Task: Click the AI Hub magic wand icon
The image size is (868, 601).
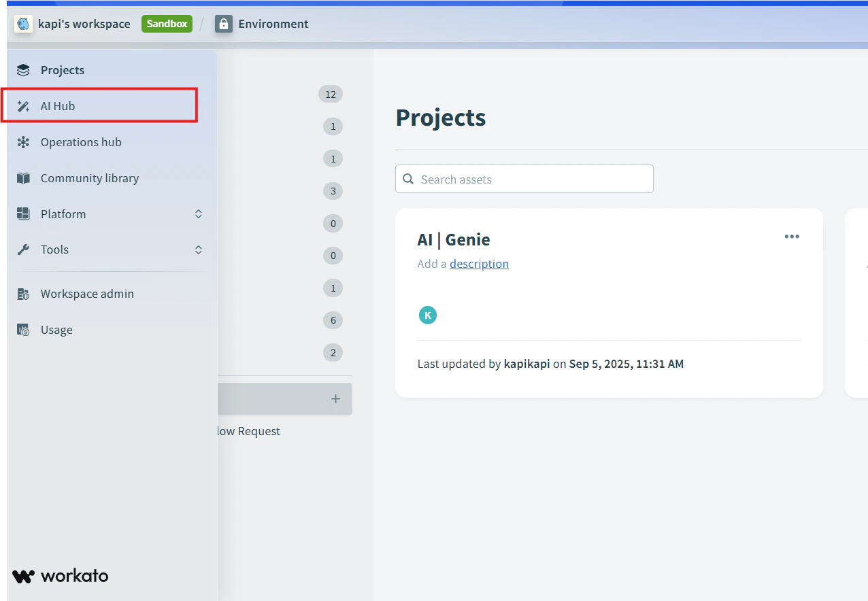Action: point(23,106)
